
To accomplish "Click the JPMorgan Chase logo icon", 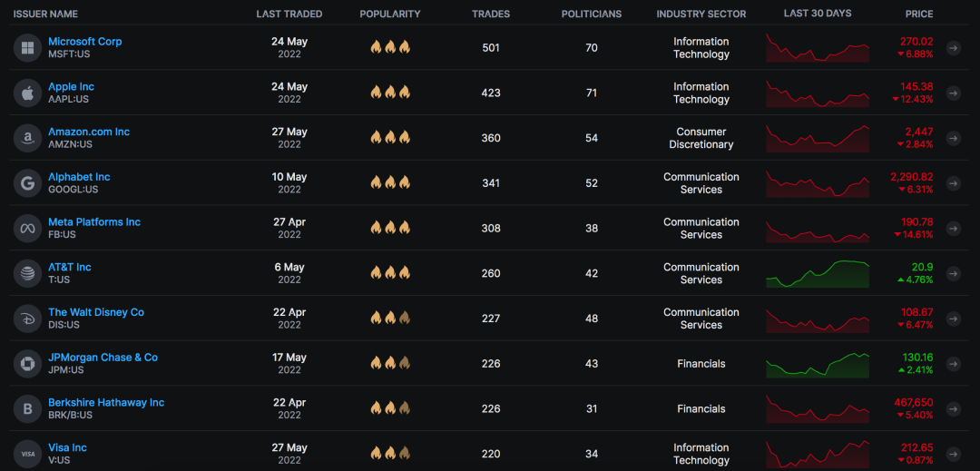I will click(27, 364).
